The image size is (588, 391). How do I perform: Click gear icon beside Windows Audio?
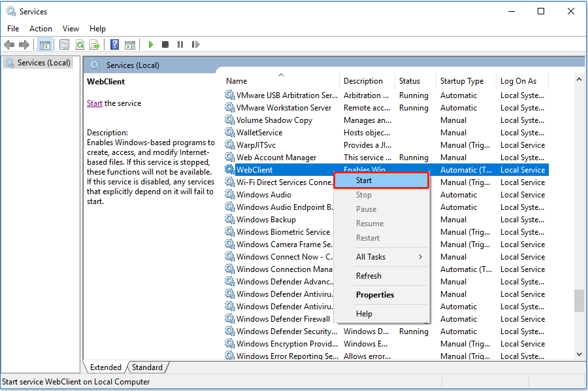229,194
